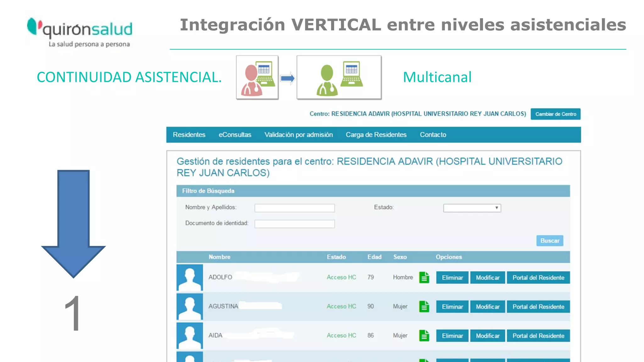Click Acceso HC status for AGUSTINA
This screenshot has height=362, width=644.
[x=341, y=306]
